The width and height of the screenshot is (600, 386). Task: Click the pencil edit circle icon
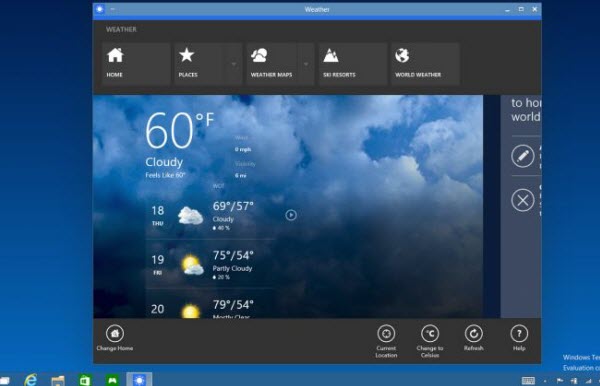(x=523, y=156)
